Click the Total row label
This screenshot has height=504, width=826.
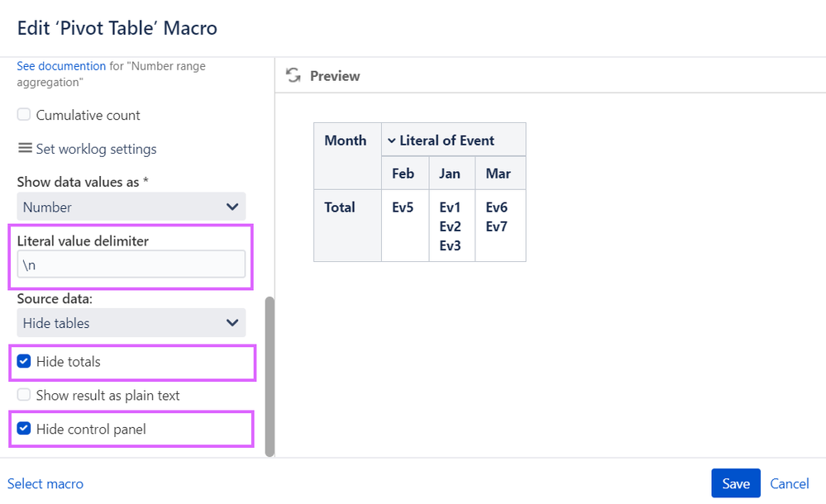coord(340,207)
